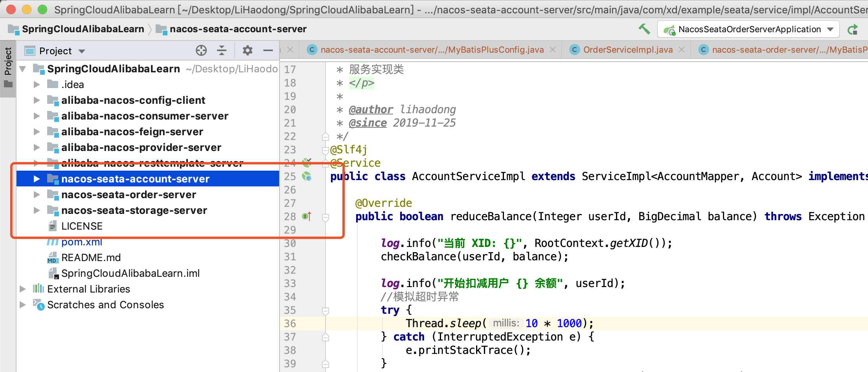Expand the nacos-seata-order-server module
Image resolution: width=868 pixels, height=372 pixels.
37,194
